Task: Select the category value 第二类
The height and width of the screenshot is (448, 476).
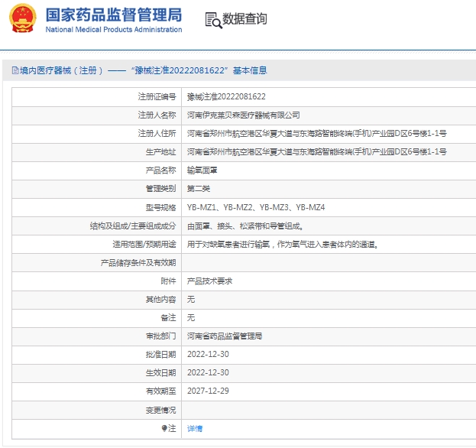Action: pyautogui.click(x=199, y=189)
